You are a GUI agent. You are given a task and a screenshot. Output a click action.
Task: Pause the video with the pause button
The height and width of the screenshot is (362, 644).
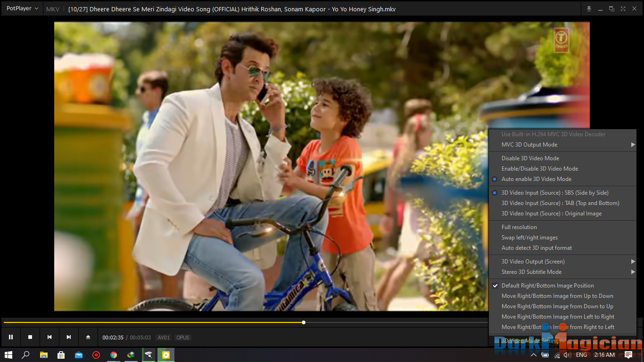[x=11, y=337]
